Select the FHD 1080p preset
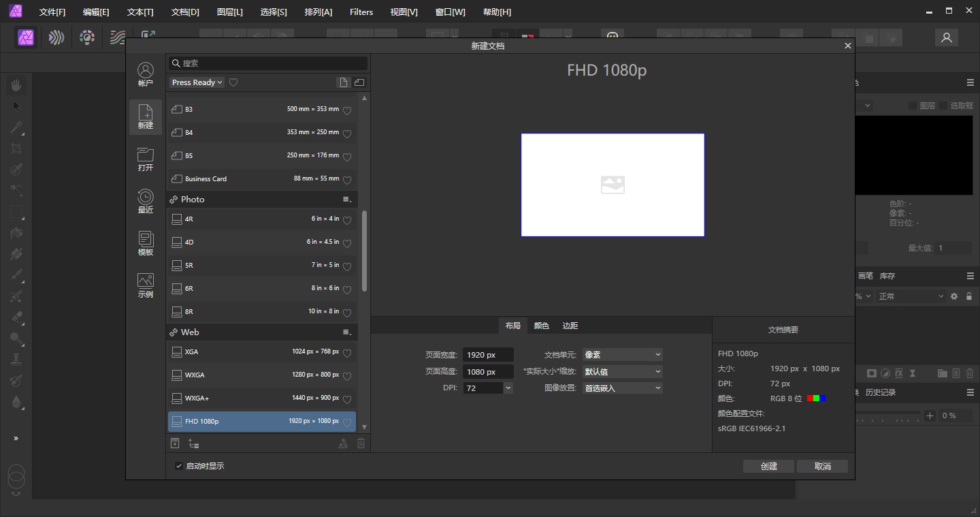This screenshot has height=517, width=980. pos(262,422)
